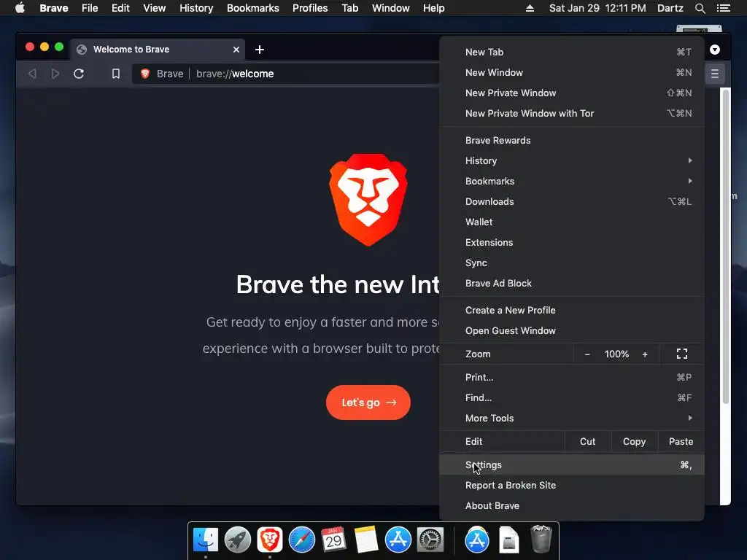The image size is (747, 560).
Task: Choose Create a New Profile
Action: click(x=572, y=311)
